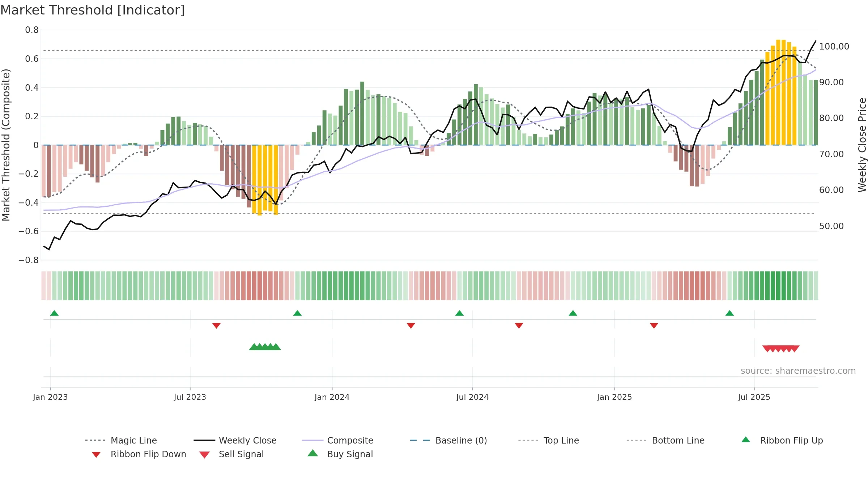Click the ribbon flip down marker after Jul 2024

519,326
